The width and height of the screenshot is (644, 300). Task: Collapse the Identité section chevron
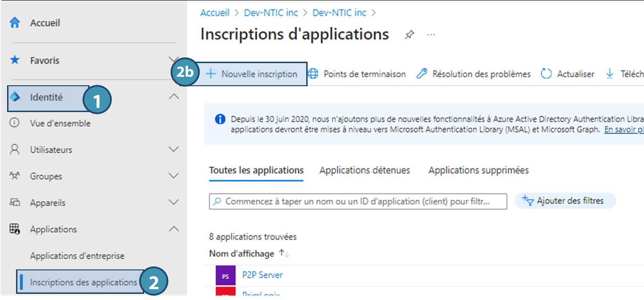point(174,97)
